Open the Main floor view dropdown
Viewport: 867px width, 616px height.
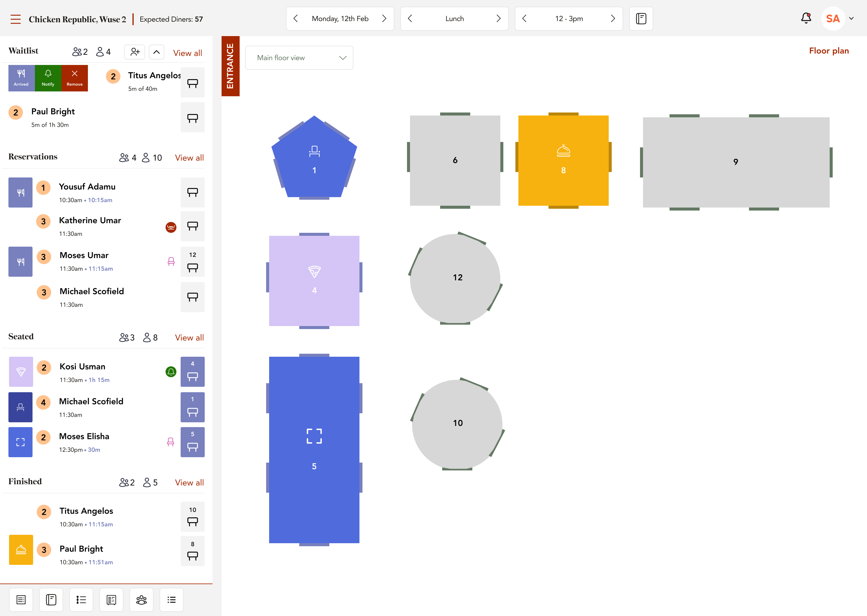(299, 58)
